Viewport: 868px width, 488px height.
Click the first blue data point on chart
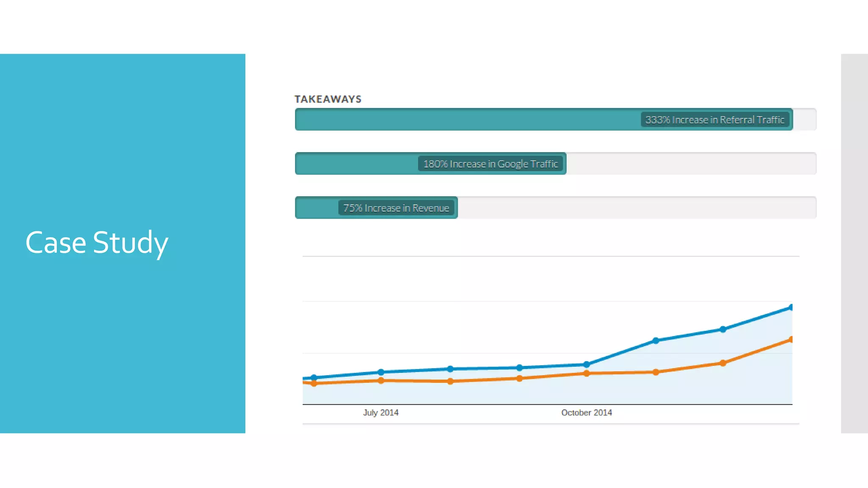(x=314, y=377)
